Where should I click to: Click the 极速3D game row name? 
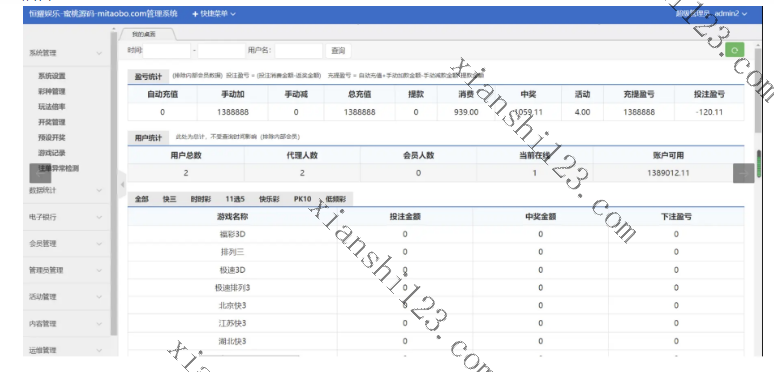232,270
